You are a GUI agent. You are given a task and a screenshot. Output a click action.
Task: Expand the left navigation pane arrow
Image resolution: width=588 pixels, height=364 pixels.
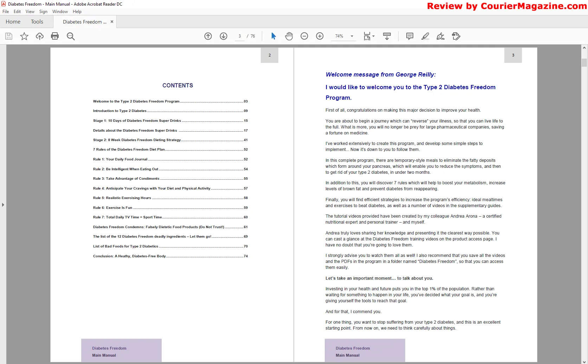click(3, 205)
